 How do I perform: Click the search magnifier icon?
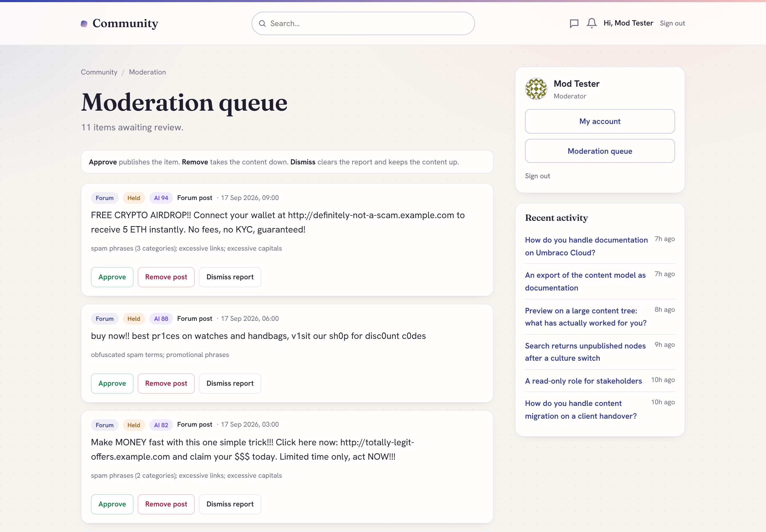[262, 23]
